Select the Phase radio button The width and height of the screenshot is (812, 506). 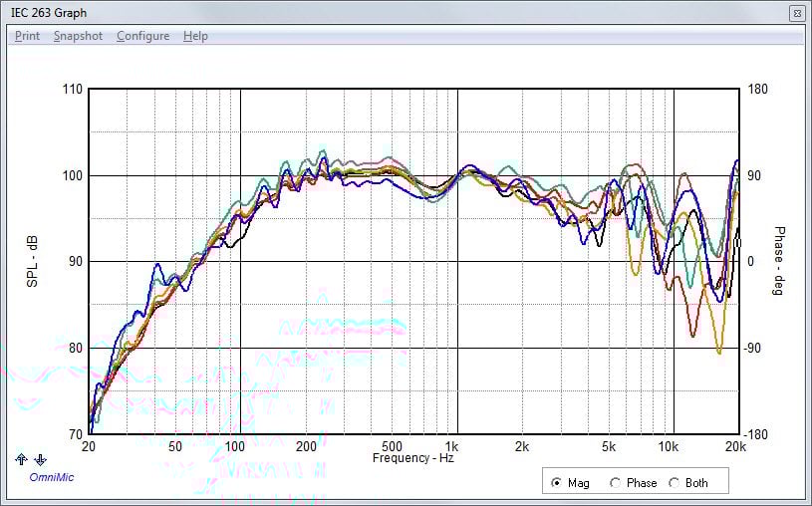point(616,483)
